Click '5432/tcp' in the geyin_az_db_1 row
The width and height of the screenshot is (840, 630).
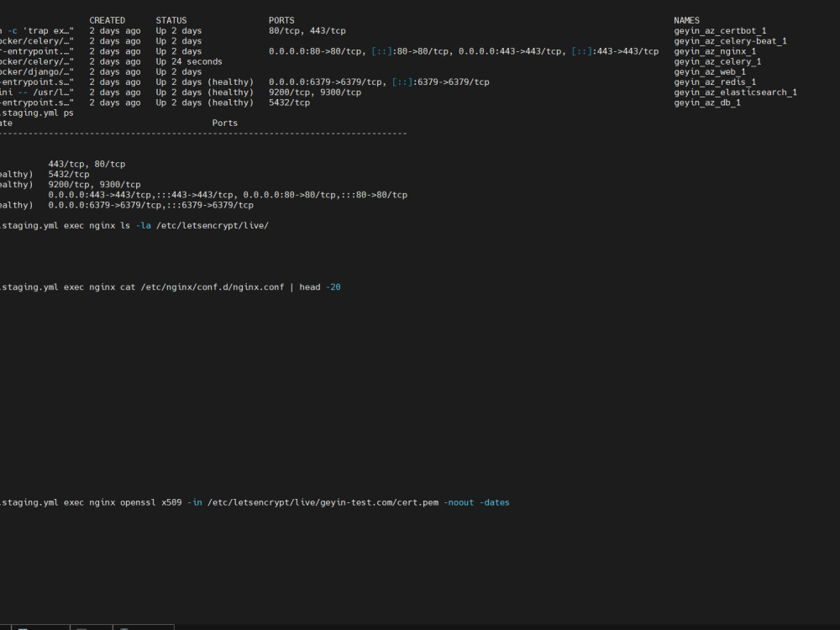click(x=289, y=102)
